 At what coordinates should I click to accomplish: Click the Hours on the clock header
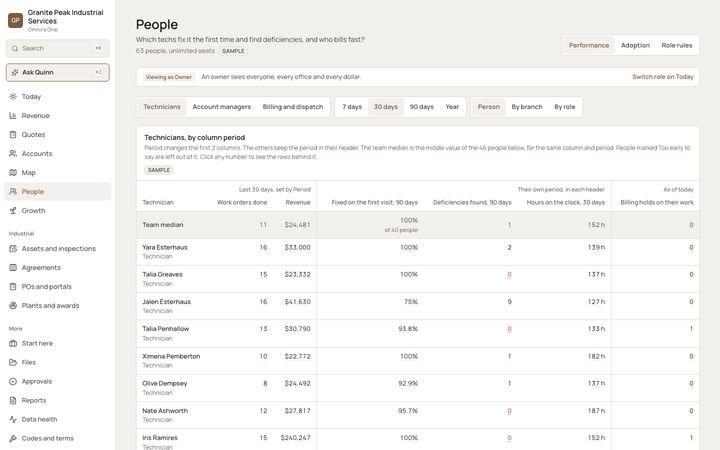pyautogui.click(x=566, y=202)
